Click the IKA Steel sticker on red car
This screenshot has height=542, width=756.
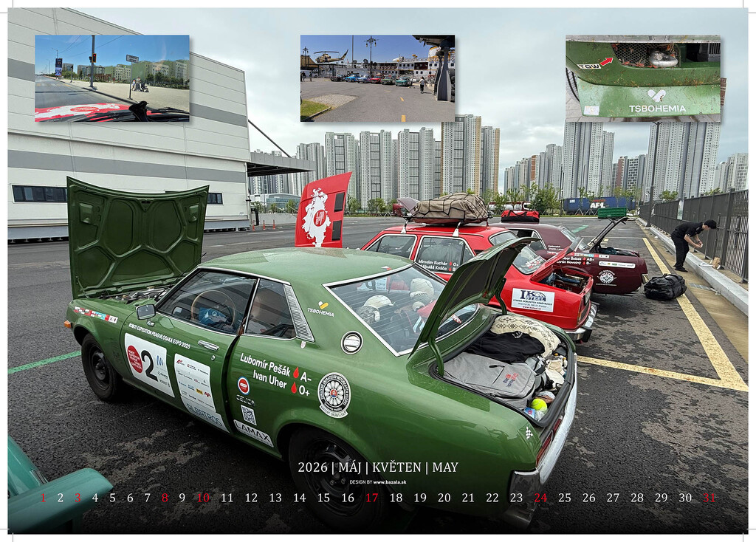click(x=532, y=299)
